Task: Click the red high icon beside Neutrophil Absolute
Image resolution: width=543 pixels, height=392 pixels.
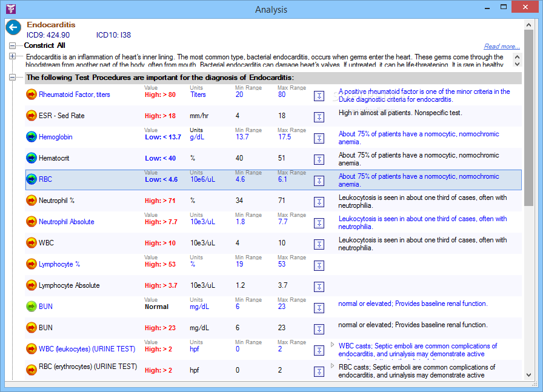Action: point(32,222)
